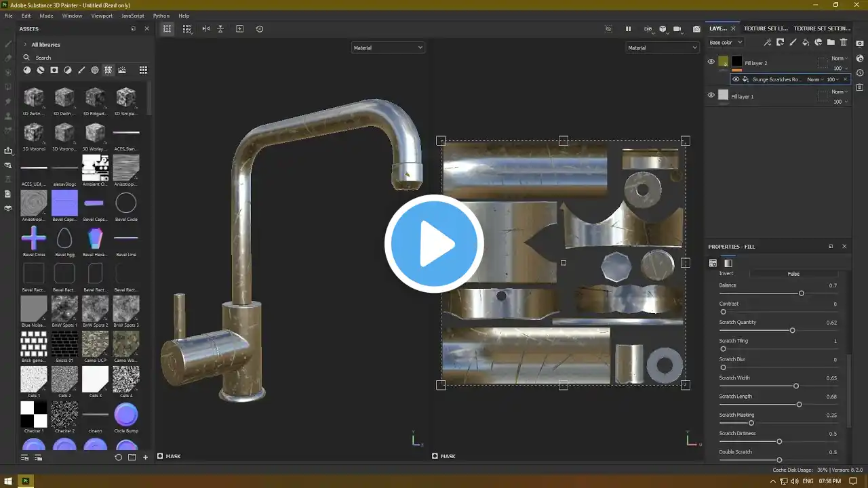
Task: Open the Viewport menu
Action: click(x=102, y=16)
